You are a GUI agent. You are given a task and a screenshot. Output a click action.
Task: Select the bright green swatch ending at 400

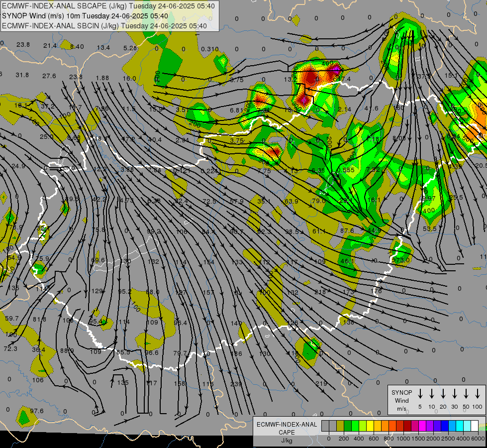pos(355,426)
